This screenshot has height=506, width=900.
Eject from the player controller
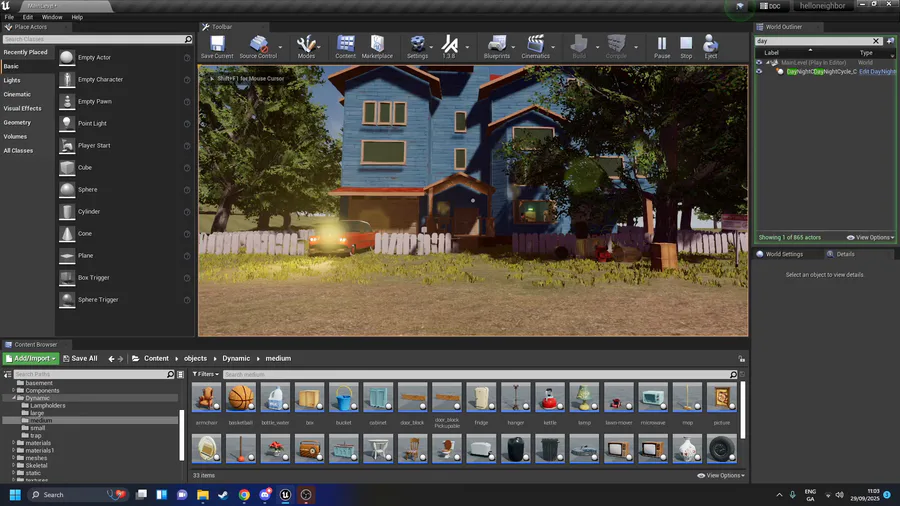coord(711,47)
